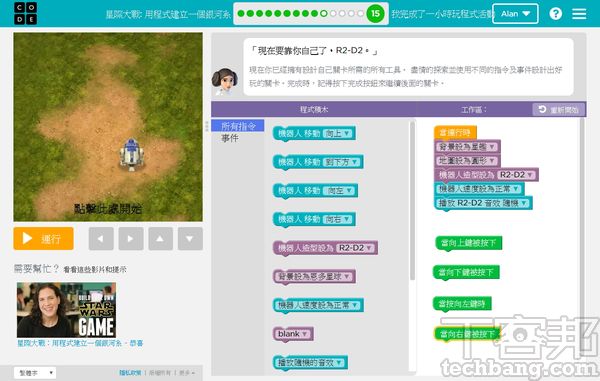The image size is (600, 381).
Task: Click the 星際大戰 lesson title in the header
Action: click(x=168, y=15)
